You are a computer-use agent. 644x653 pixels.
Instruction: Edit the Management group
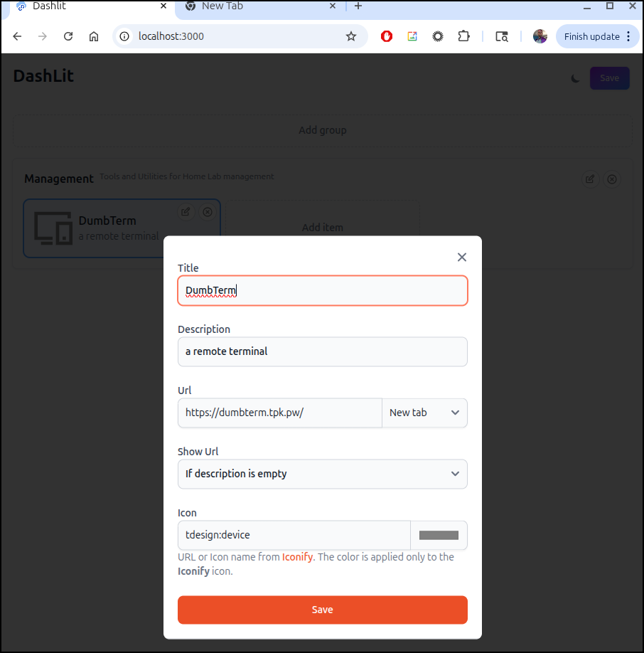[590, 179]
